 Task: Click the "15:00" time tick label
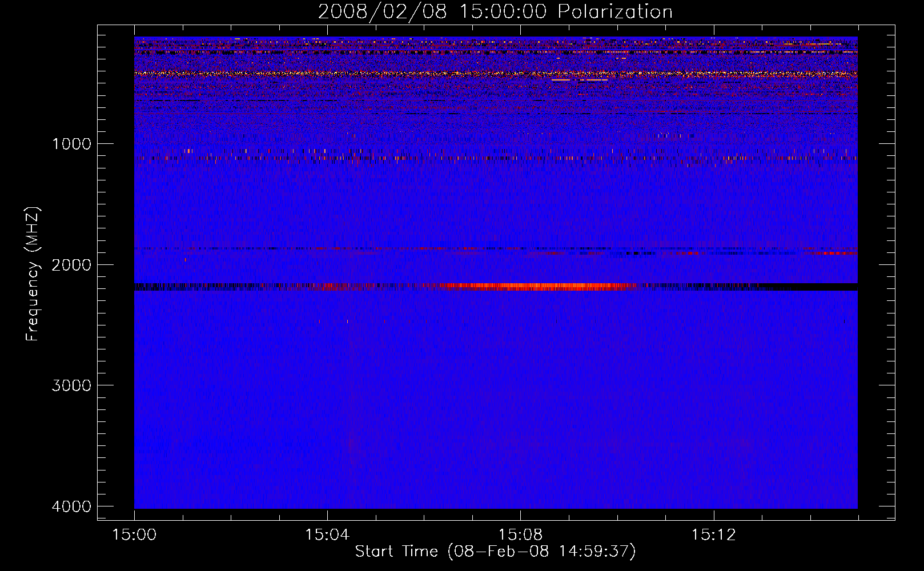(x=134, y=534)
